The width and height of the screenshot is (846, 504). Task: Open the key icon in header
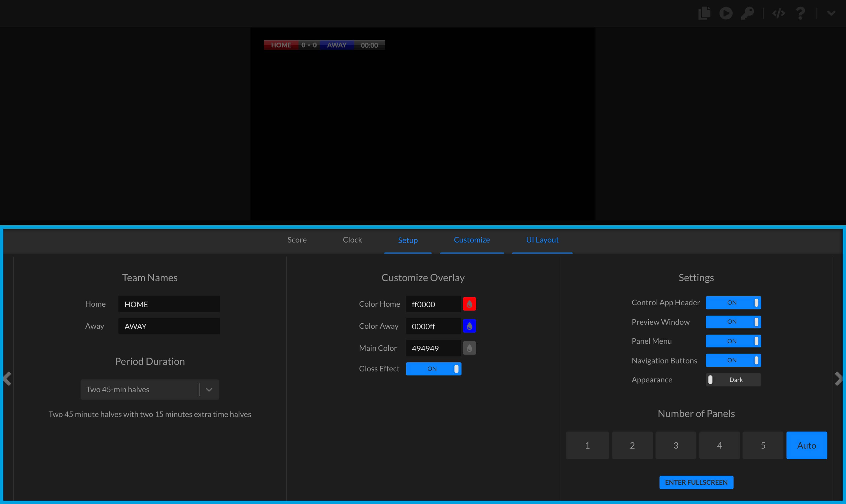pyautogui.click(x=748, y=13)
